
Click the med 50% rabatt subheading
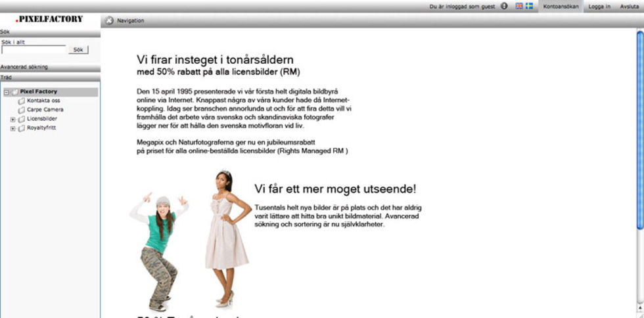(218, 72)
